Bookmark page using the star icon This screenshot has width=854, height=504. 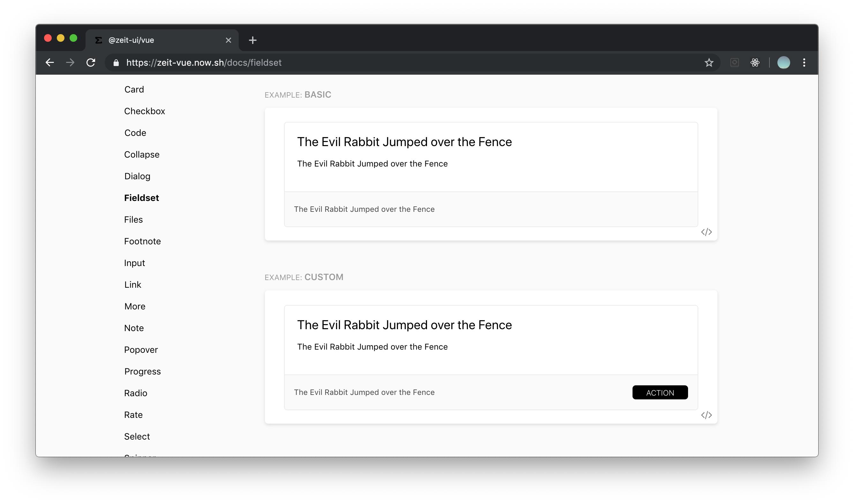pos(708,63)
